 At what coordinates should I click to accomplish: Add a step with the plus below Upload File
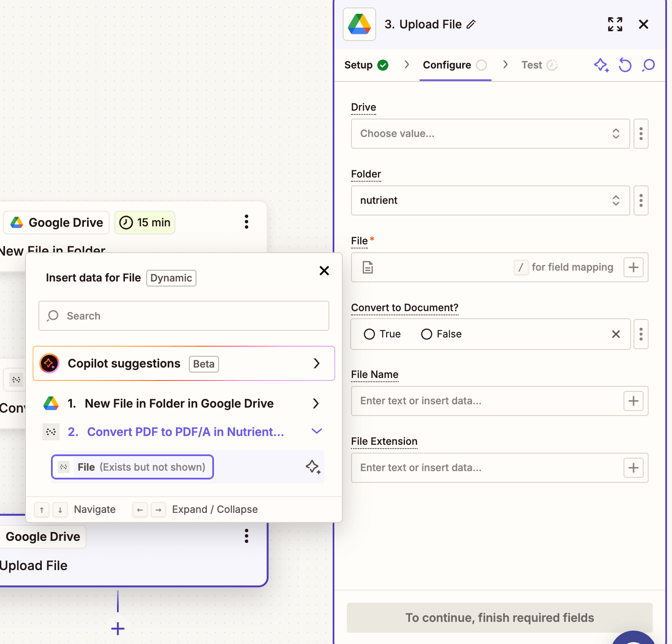coord(118,629)
